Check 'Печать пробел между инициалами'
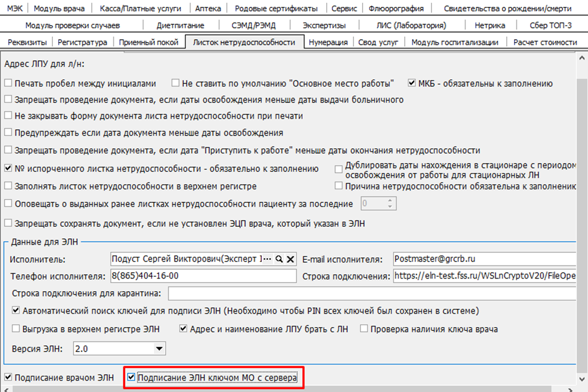The height and width of the screenshot is (392, 588). (x=9, y=83)
